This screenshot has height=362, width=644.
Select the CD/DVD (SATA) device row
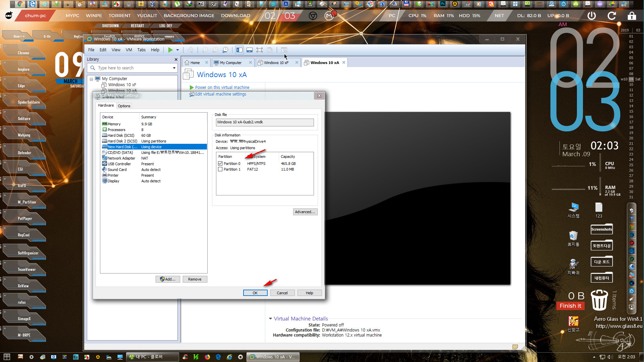coord(154,153)
